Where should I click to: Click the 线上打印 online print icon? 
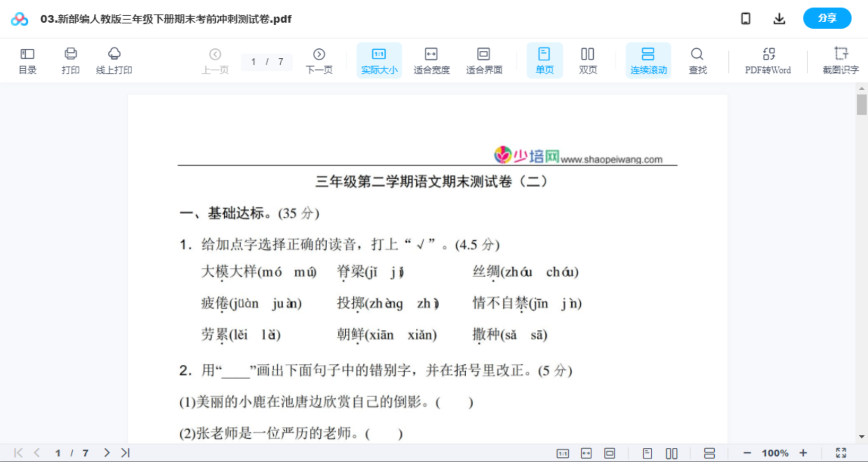(114, 60)
